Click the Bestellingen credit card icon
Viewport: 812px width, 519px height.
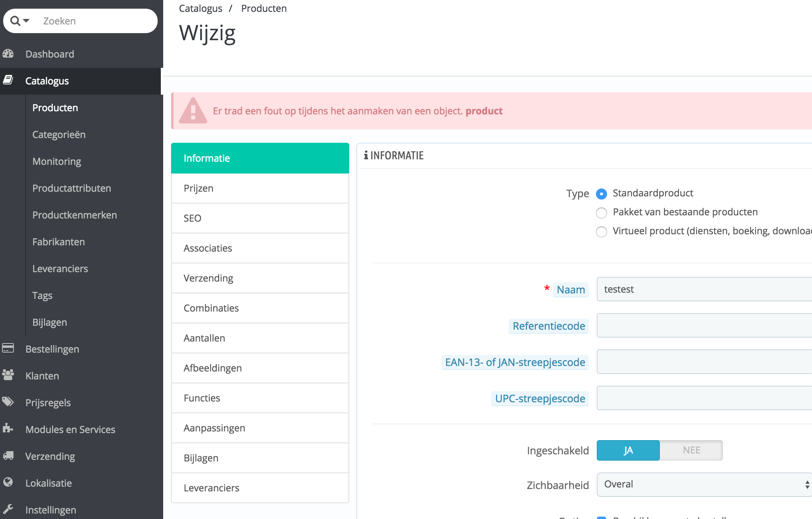(8, 348)
